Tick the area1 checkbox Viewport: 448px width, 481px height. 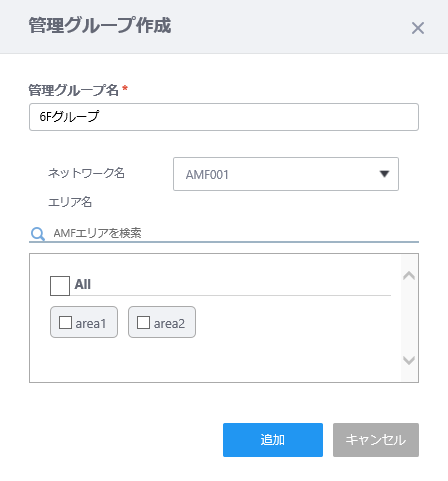(x=65, y=322)
